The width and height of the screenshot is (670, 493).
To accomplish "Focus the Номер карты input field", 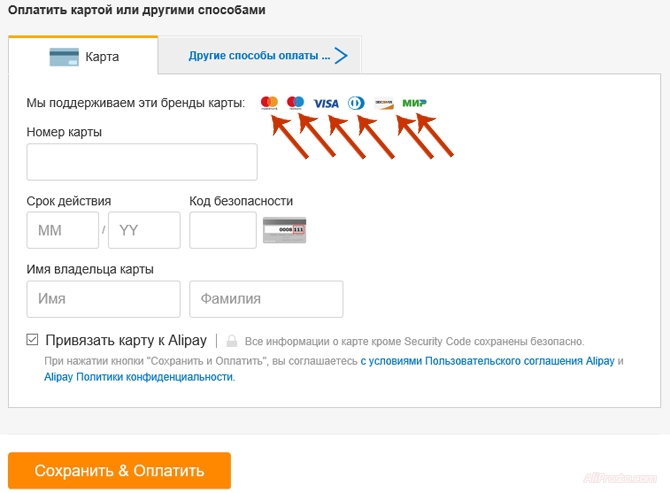I will pyautogui.click(x=142, y=162).
